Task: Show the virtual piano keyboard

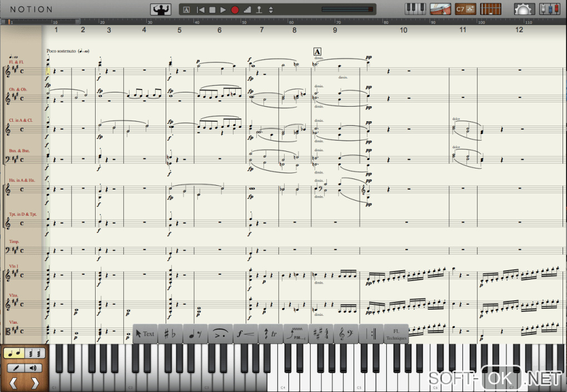Action: (415, 9)
